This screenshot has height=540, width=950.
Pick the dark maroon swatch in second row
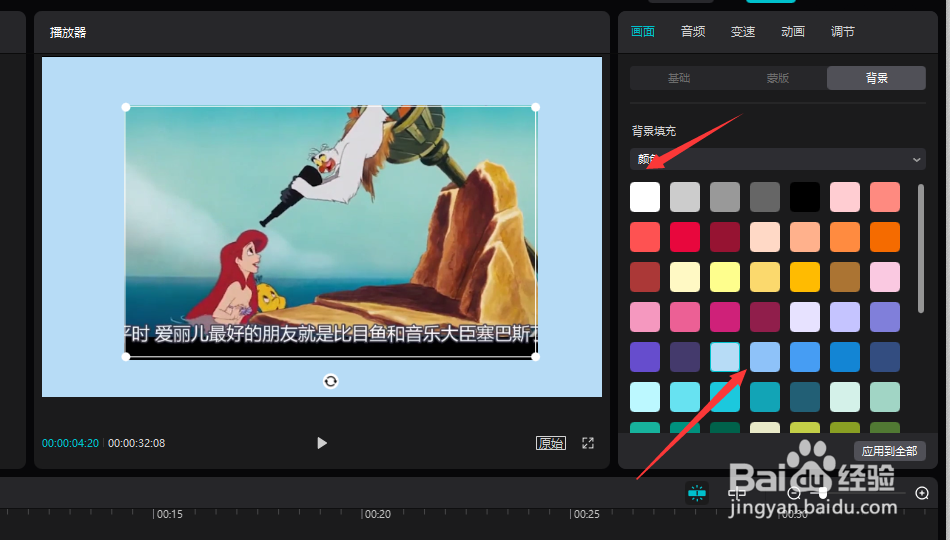point(725,237)
